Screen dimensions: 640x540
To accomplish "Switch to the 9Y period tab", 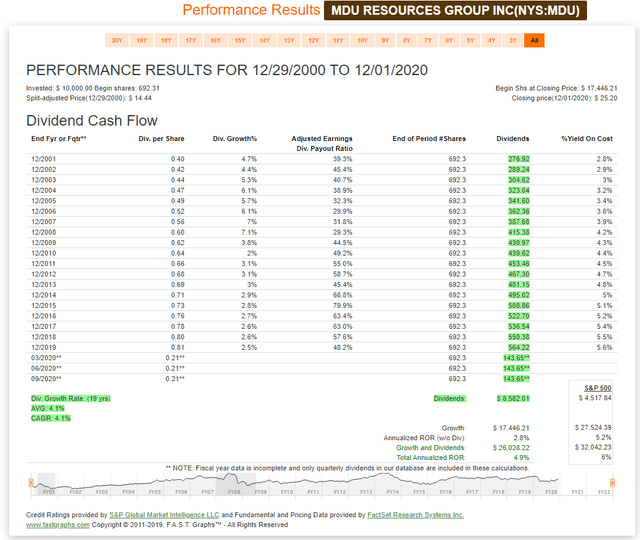I will [x=385, y=40].
